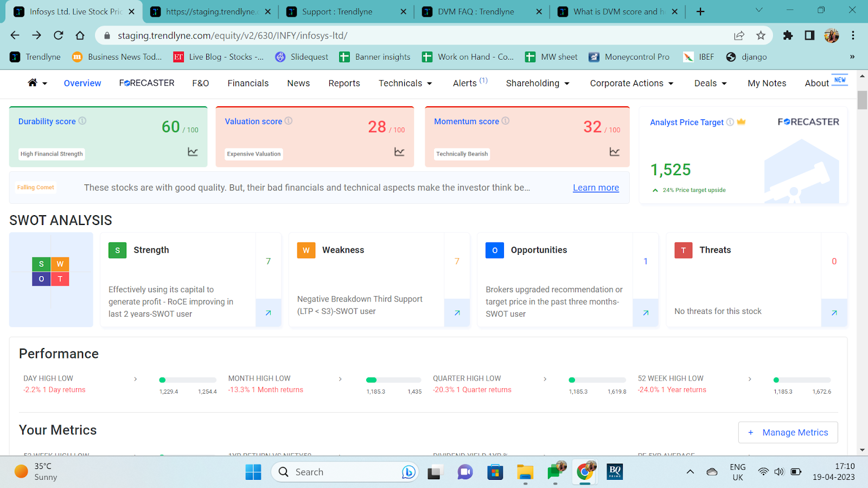Open News tab

(298, 83)
